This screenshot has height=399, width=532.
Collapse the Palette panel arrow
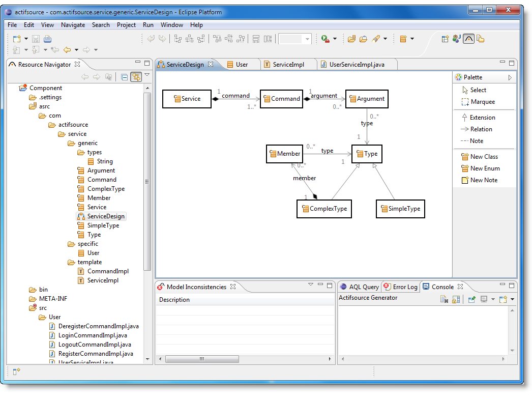(x=510, y=77)
